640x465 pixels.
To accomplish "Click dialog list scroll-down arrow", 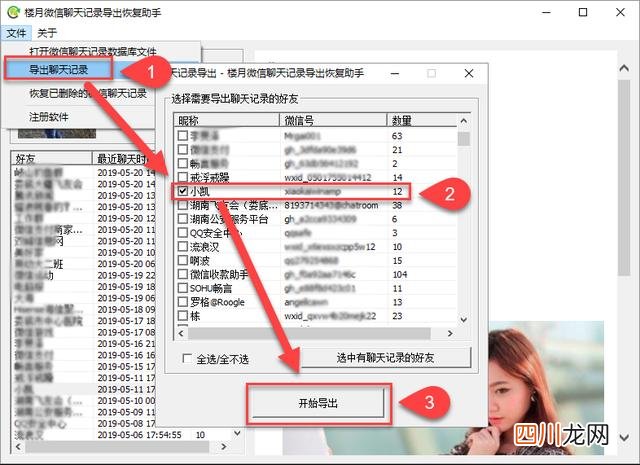I will 463,320.
